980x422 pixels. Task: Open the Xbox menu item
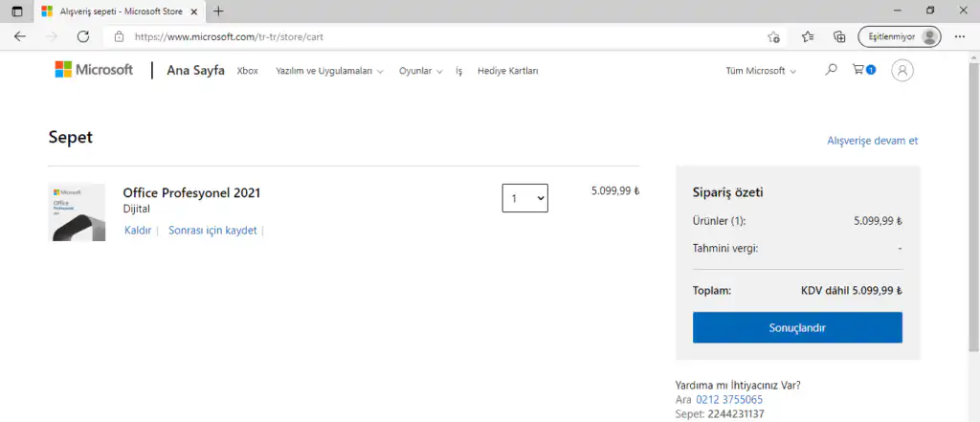pos(248,71)
